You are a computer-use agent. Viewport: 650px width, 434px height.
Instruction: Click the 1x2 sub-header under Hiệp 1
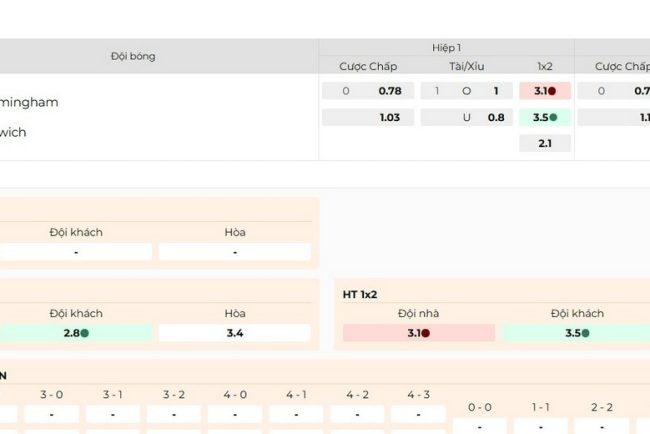point(545,66)
